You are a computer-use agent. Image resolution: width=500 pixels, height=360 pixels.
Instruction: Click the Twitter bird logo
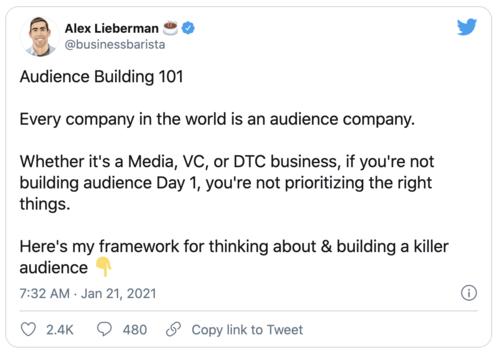click(467, 27)
